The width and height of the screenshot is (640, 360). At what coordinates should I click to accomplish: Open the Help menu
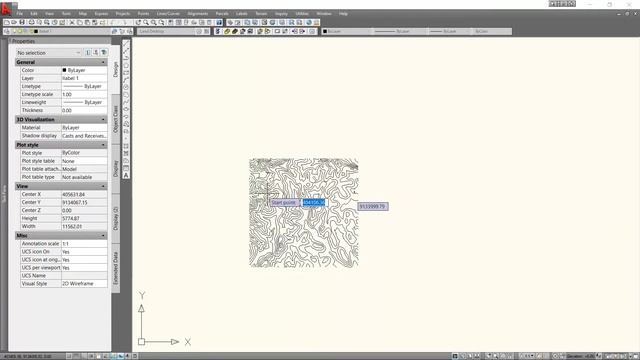click(x=343, y=13)
